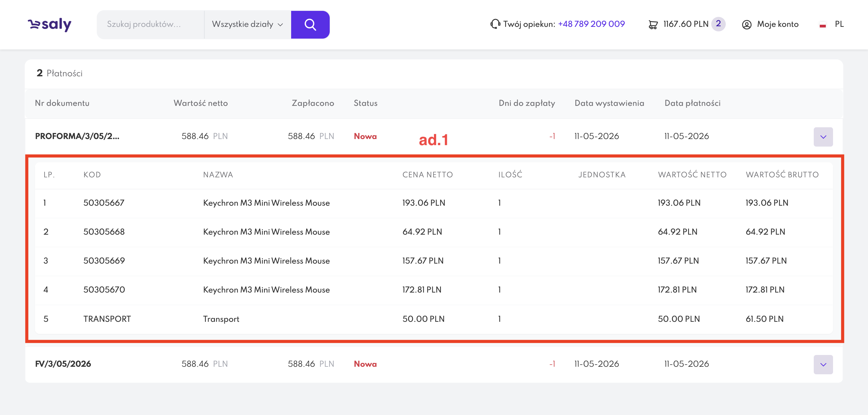Click issue date in the PROFORMA row
Viewport: 868px width, 415px height.
coord(596,136)
